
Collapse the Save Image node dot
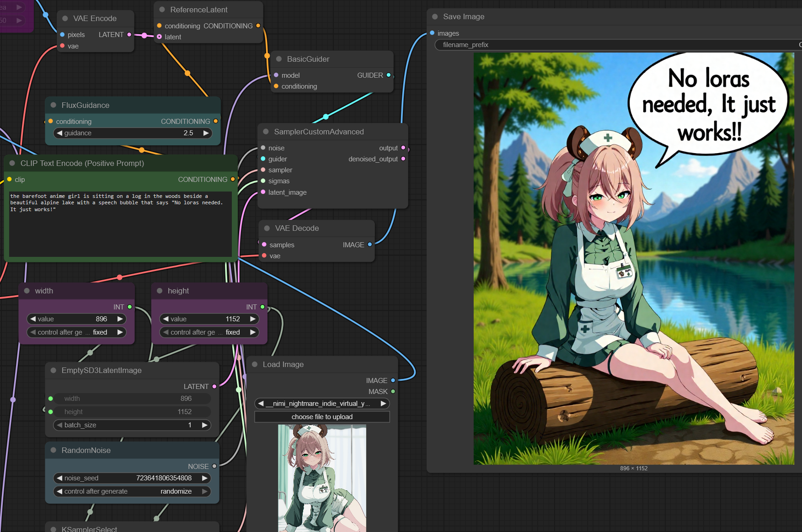tap(435, 16)
